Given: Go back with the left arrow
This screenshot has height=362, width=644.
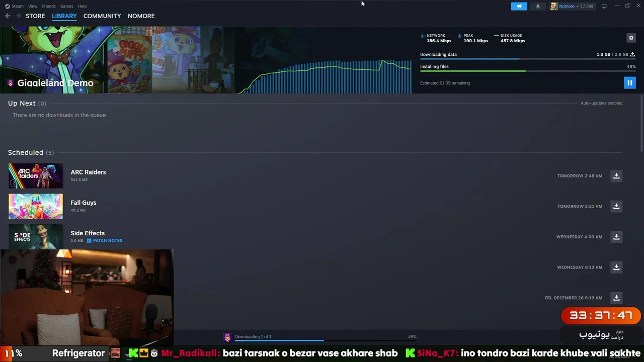Looking at the screenshot, I should click(x=8, y=16).
